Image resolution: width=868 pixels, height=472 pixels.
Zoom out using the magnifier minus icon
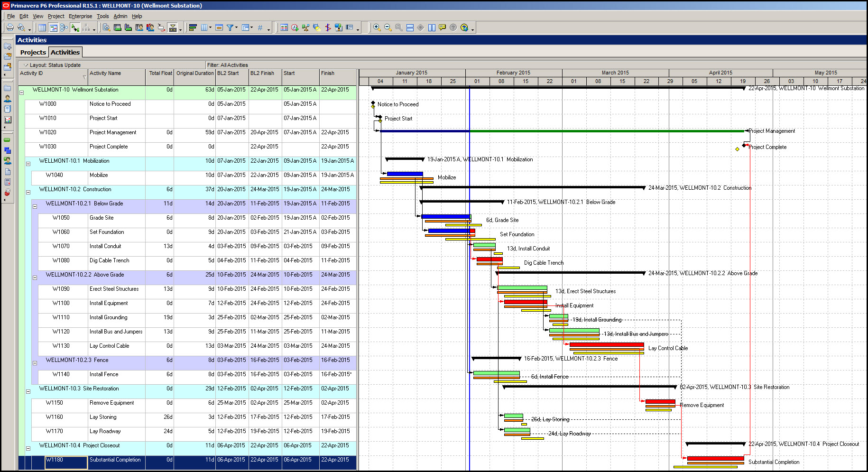point(388,28)
